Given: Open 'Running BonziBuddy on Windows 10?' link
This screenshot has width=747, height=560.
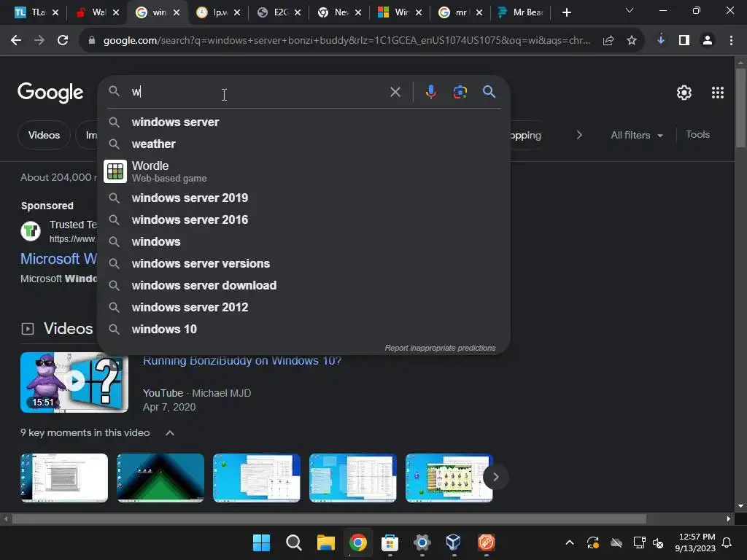Looking at the screenshot, I should pos(242,361).
